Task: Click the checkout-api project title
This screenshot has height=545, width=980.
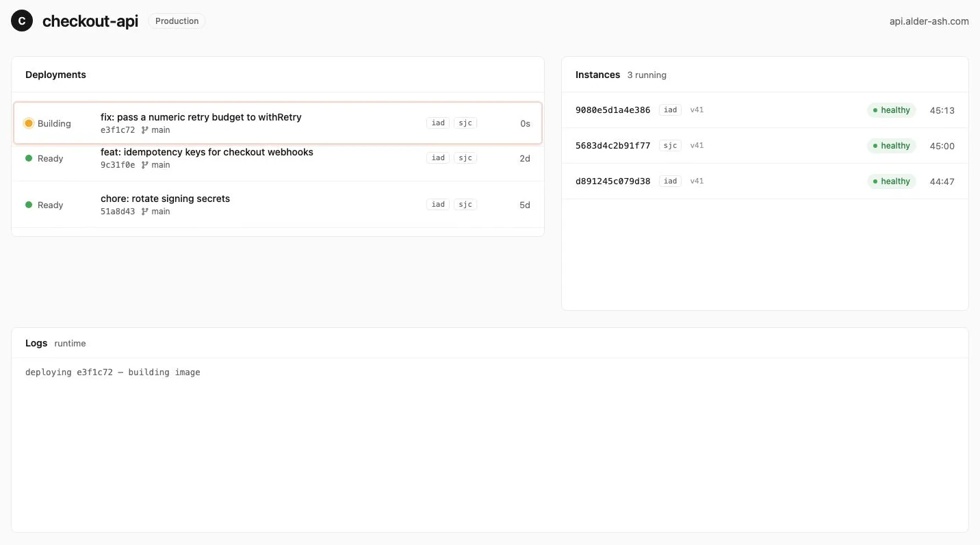Action: pos(90,21)
